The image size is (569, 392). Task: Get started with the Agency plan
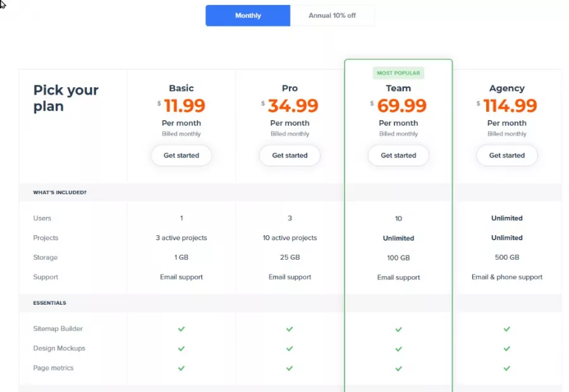(507, 156)
